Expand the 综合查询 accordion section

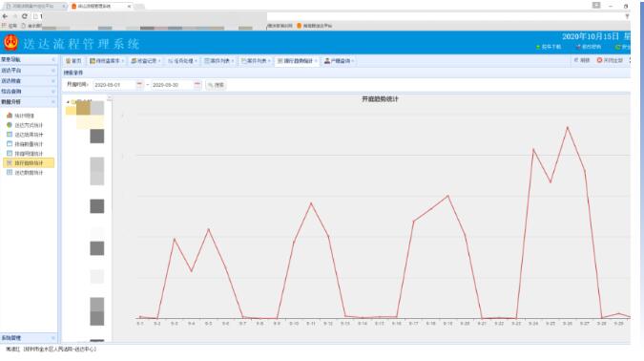29,92
